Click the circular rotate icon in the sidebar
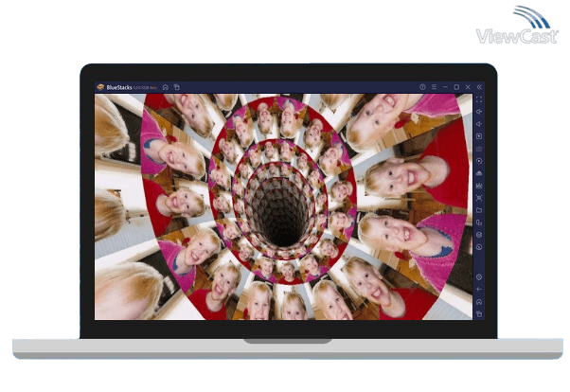Image resolution: width=570 pixels, height=392 pixels. tap(479, 247)
